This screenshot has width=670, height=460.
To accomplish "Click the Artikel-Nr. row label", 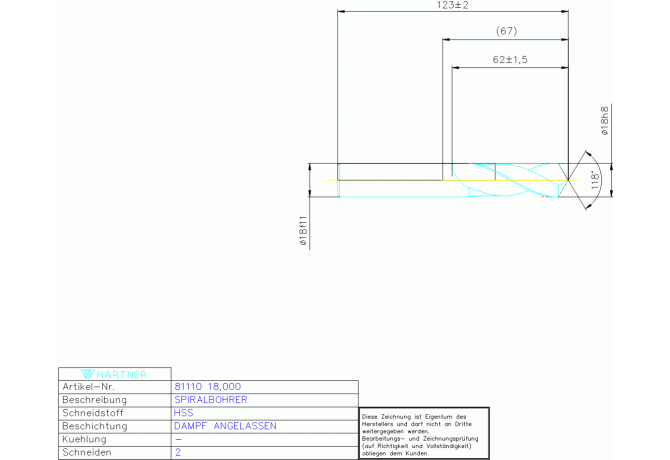I will tap(89, 386).
